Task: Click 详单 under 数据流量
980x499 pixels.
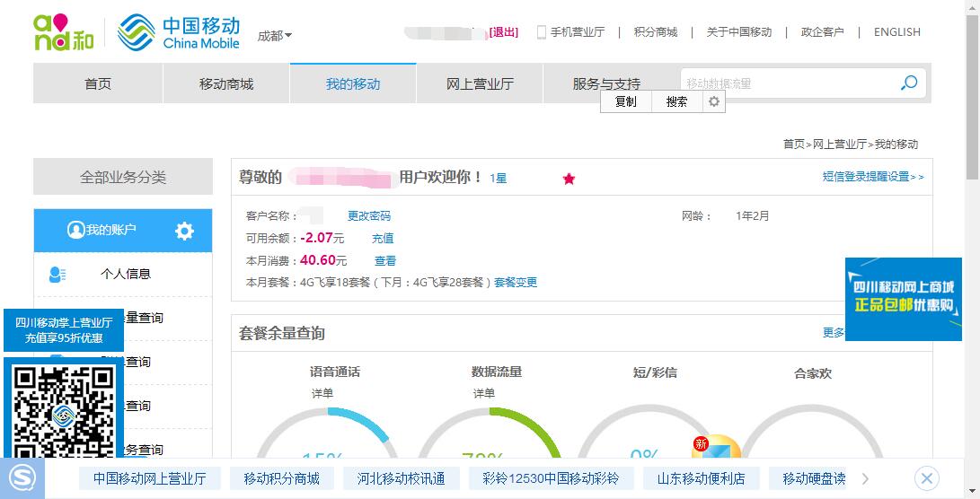Action: pos(484,393)
